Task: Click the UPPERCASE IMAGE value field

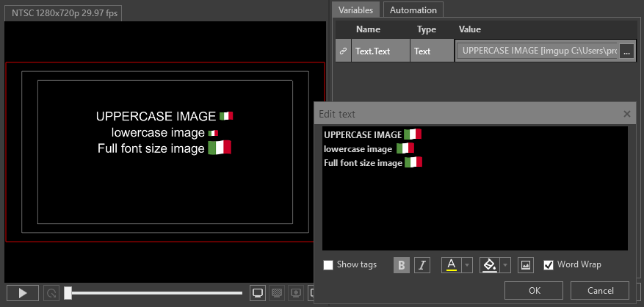Action: pyautogui.click(x=537, y=51)
